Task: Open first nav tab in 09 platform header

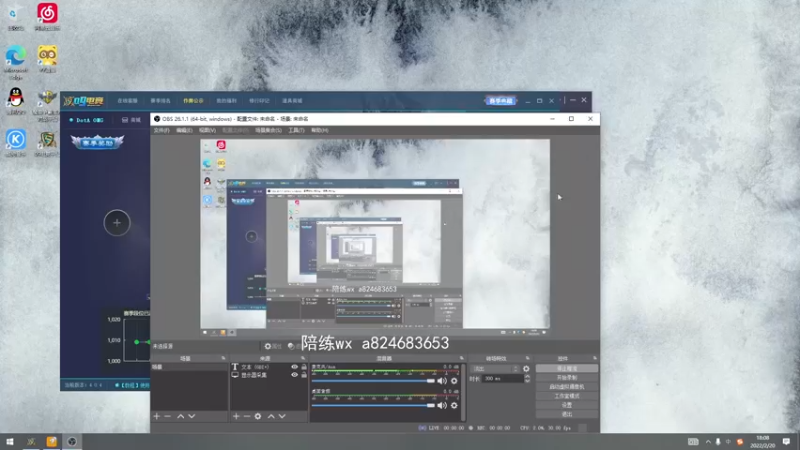Action: point(128,101)
